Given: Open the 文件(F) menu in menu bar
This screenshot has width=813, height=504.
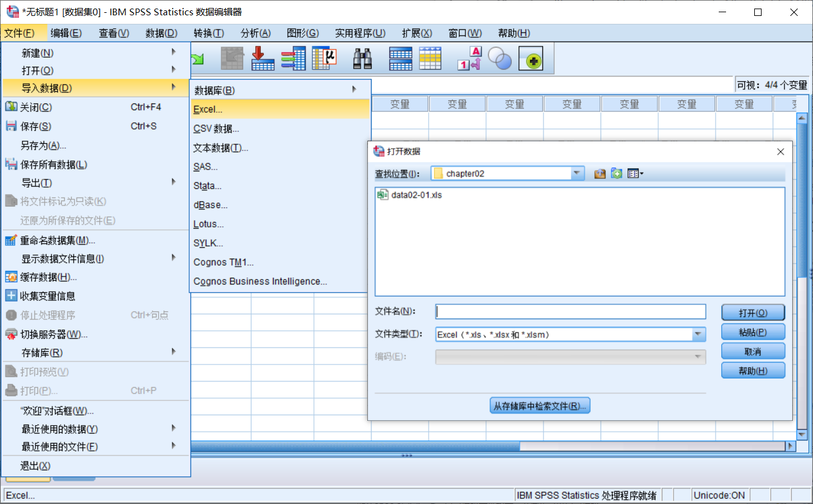Looking at the screenshot, I should [x=20, y=33].
